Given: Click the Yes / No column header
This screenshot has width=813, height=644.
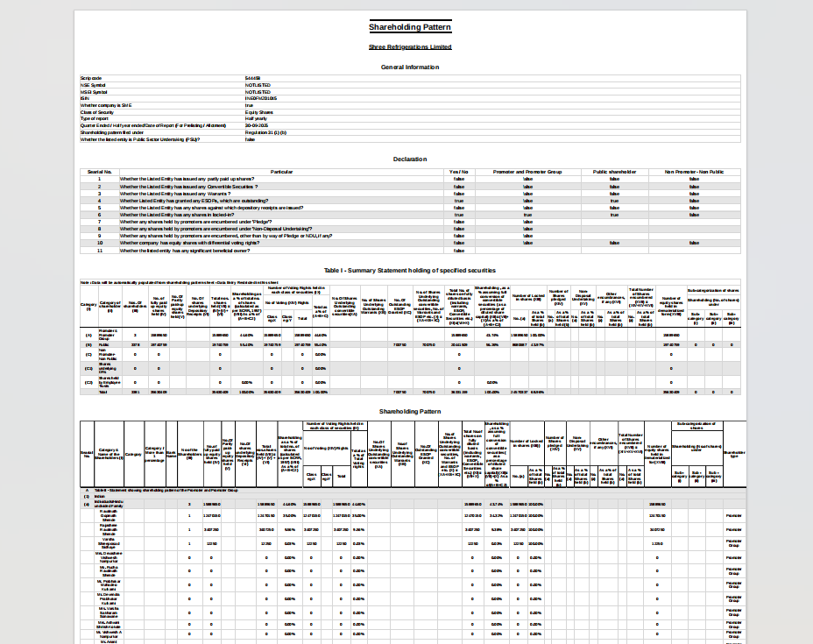Looking at the screenshot, I should click(x=458, y=172).
